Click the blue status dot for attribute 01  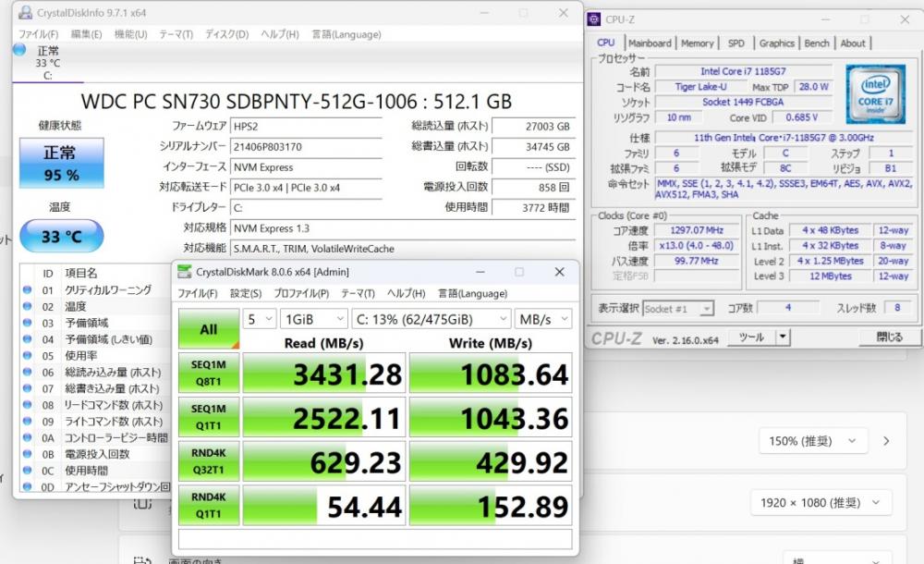(28, 290)
